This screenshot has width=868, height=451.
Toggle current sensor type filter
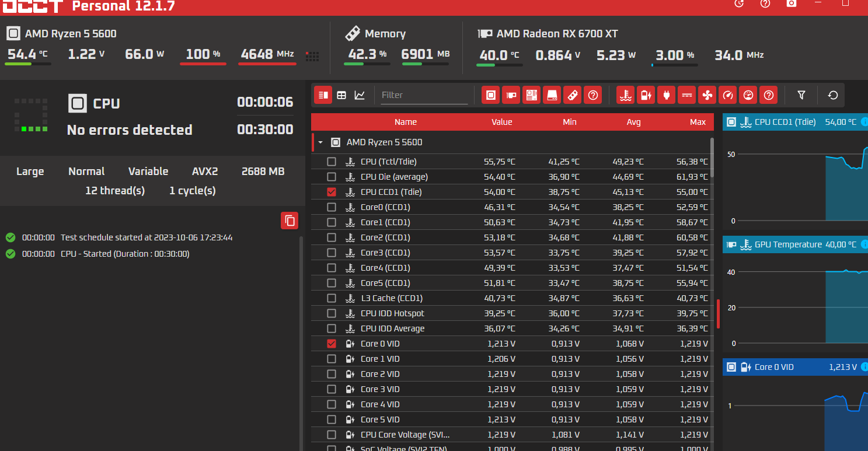687,95
